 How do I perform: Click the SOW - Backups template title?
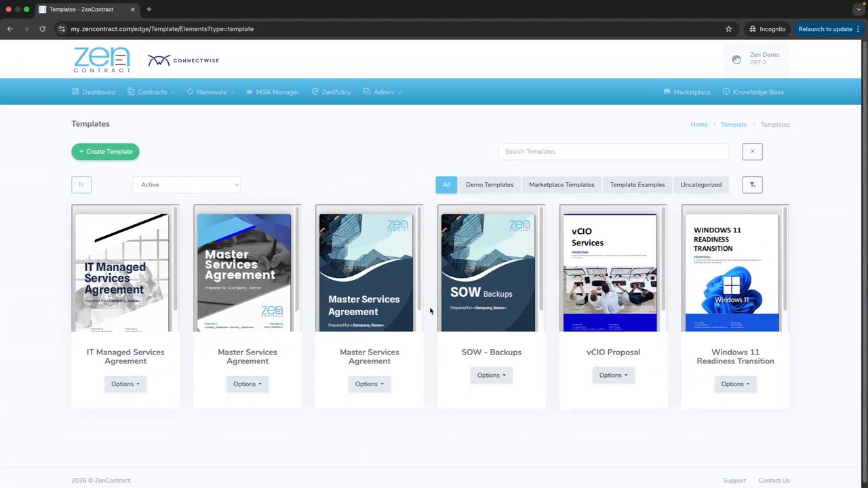pos(492,352)
